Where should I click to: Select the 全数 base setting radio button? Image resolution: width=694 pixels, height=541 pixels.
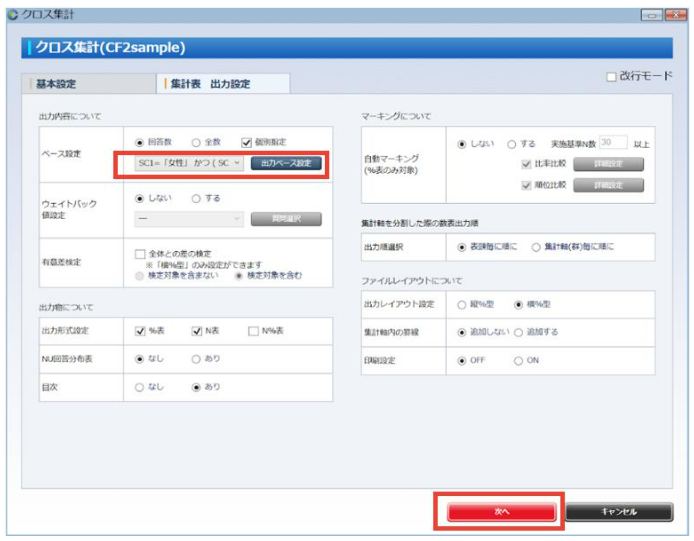click(x=196, y=143)
